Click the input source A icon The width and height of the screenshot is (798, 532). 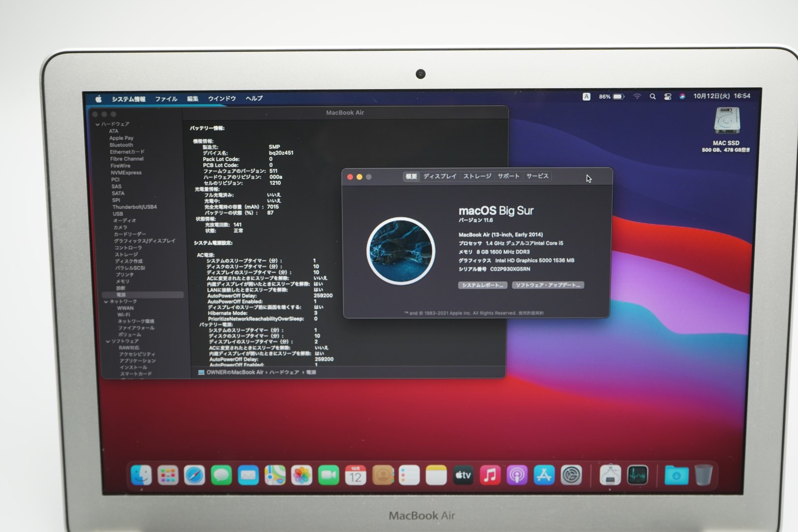(x=586, y=97)
